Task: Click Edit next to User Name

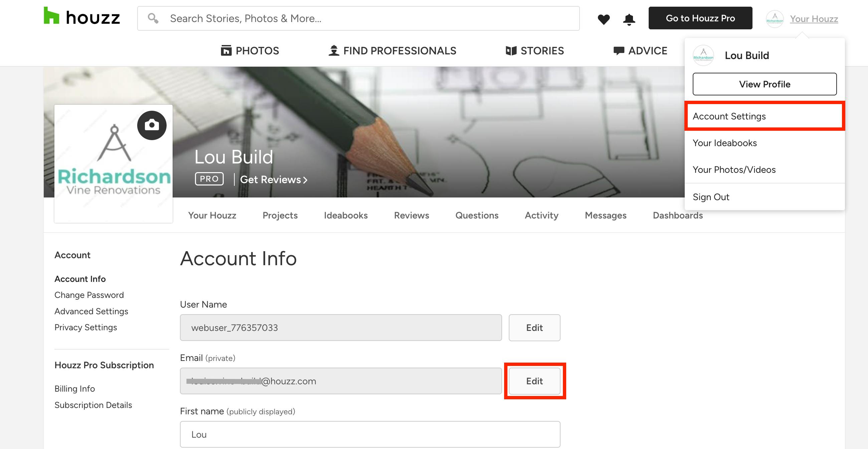Action: click(x=534, y=328)
